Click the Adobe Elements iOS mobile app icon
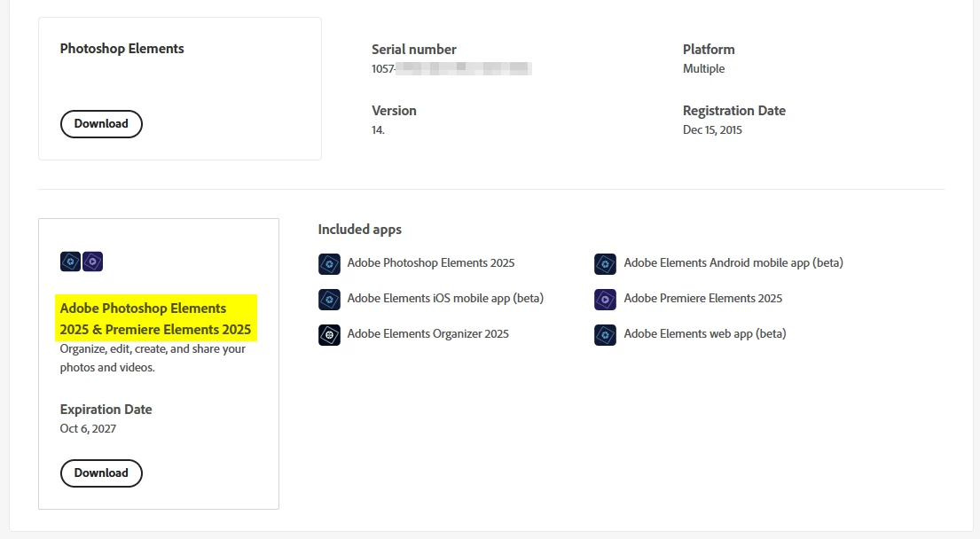Screen dimensions: 980x539 329,299
